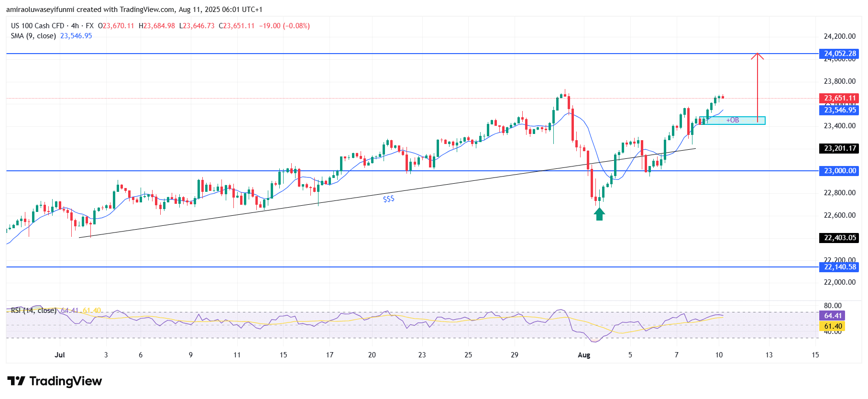Select the black ascending trendline
The width and height of the screenshot is (868, 399).
click(387, 193)
